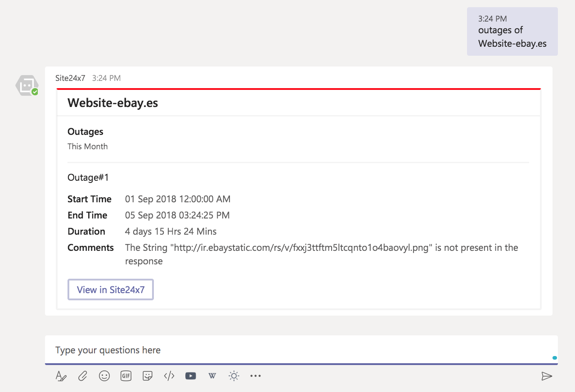Select the Website-ebay.es card title
The image size is (575, 392).
pyautogui.click(x=112, y=103)
